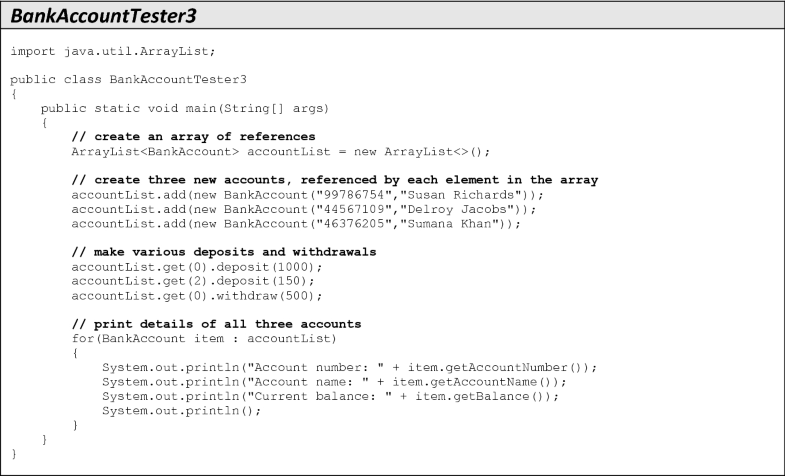Click the ArrayList accountList declaration line
Image resolution: width=785 pixels, height=476 pixels.
click(x=280, y=152)
